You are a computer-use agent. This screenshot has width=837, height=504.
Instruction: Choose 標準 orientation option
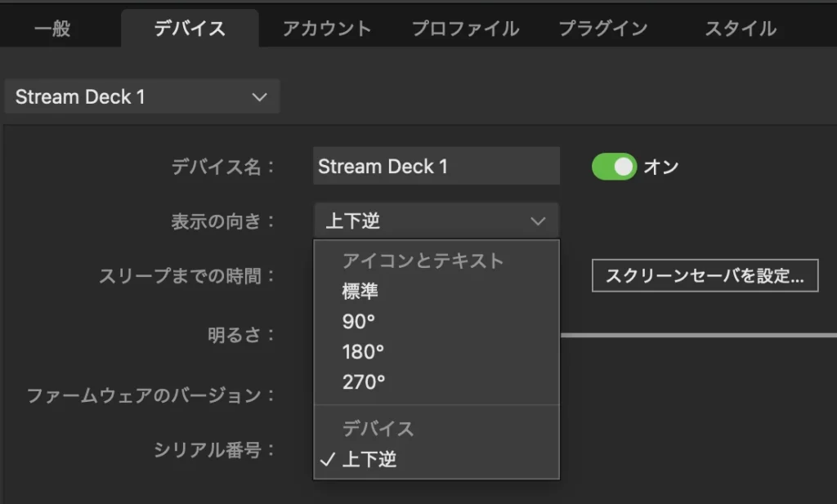[x=436, y=291]
